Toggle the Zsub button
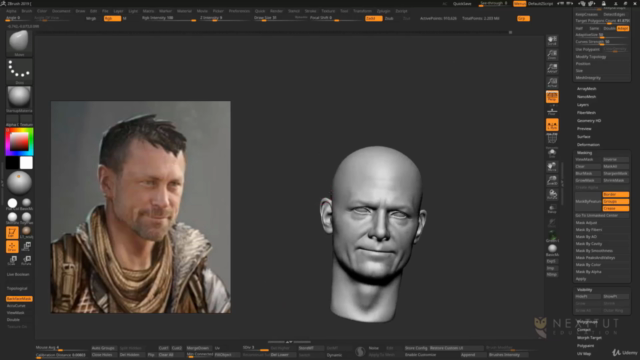This screenshot has width=640, height=360. 389,18
